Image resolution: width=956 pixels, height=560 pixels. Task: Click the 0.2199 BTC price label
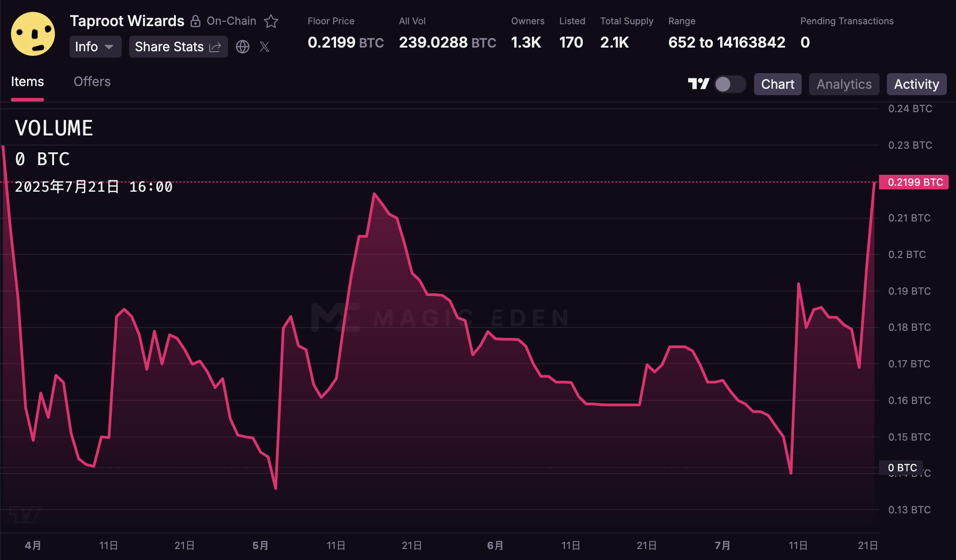(x=914, y=182)
